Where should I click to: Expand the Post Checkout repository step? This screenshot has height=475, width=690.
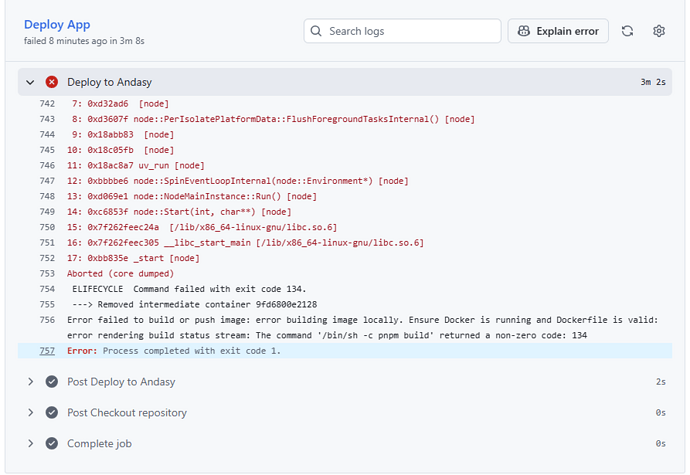(x=31, y=413)
